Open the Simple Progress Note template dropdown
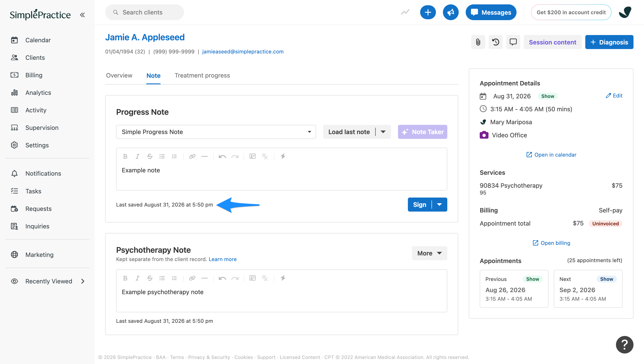This screenshot has height=364, width=644. [x=216, y=132]
